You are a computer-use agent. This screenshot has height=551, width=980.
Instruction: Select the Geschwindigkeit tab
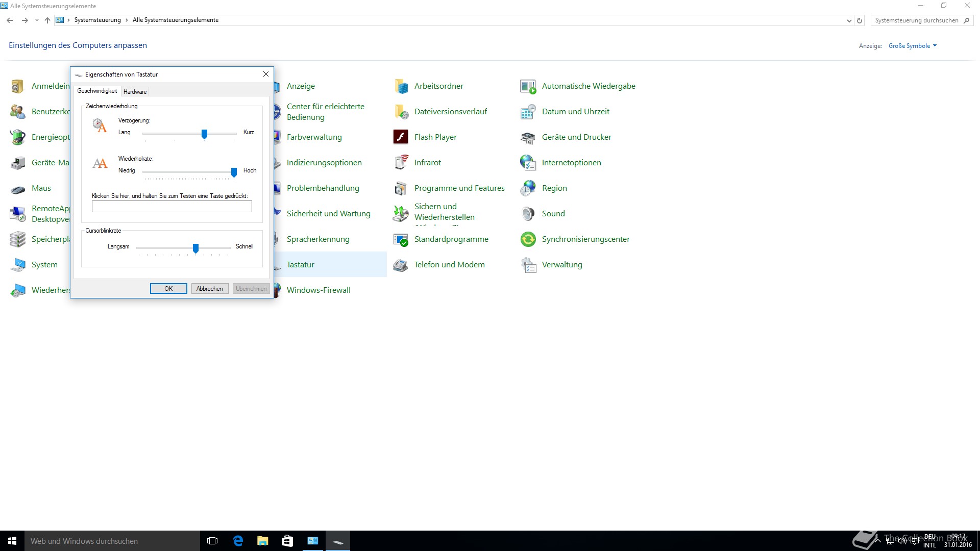(x=97, y=91)
